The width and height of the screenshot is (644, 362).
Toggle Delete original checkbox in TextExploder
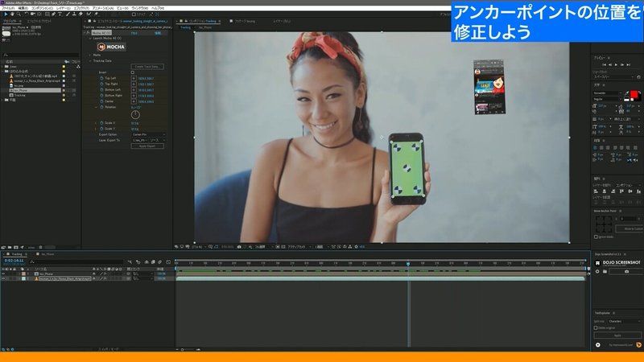(x=596, y=328)
